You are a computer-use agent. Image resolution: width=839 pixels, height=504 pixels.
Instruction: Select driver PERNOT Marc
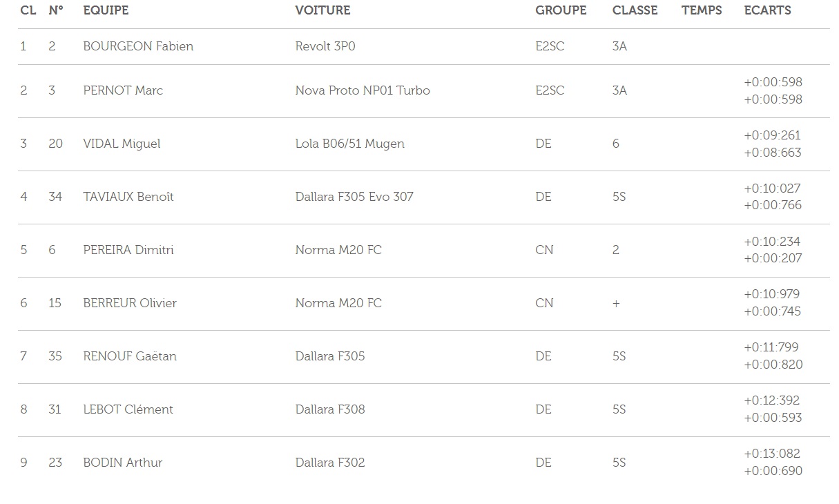[123, 90]
